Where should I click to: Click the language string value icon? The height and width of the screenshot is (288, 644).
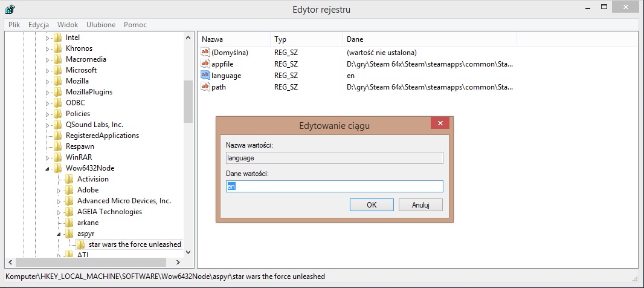[205, 75]
